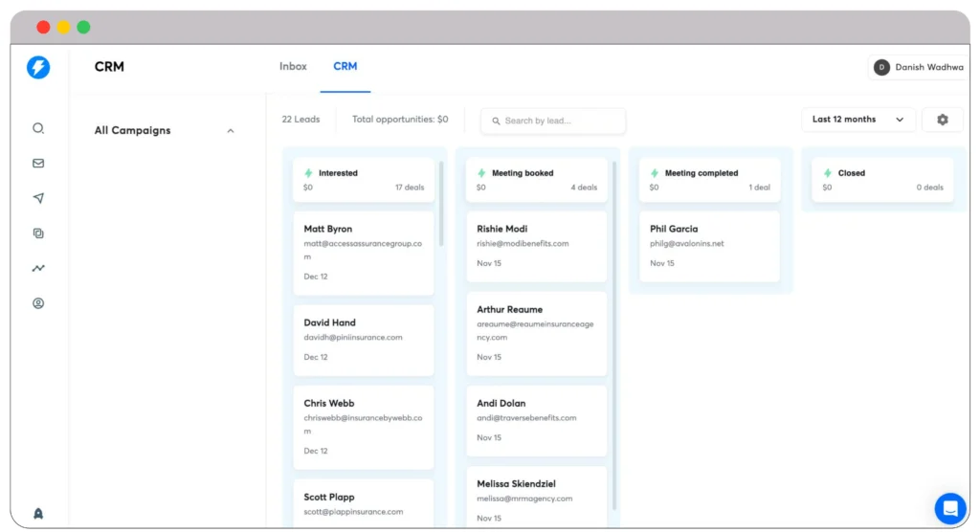Image resolution: width=980 pixels, height=532 pixels.
Task: Open the Rishie Modi lead card
Action: [536, 246]
